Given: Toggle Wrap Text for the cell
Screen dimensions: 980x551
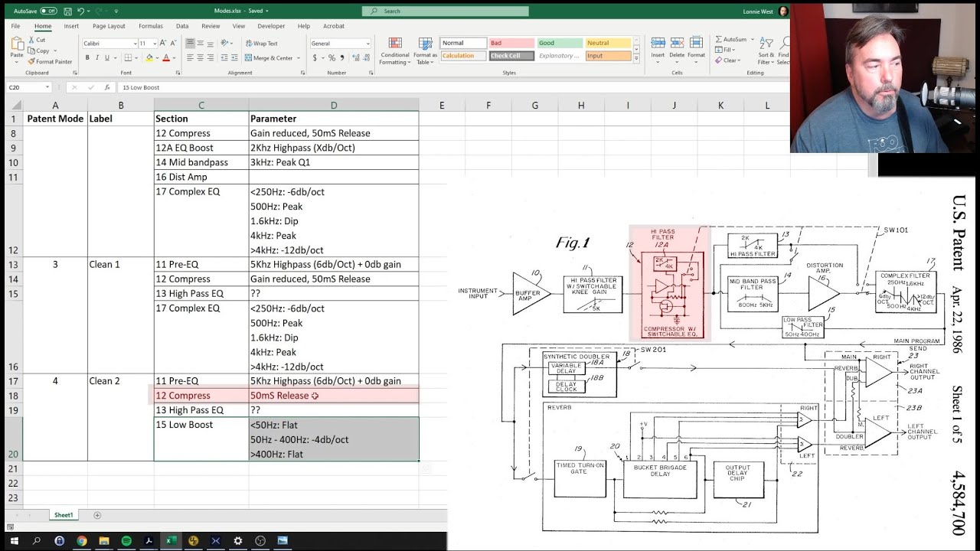Looking at the screenshot, I should [262, 44].
